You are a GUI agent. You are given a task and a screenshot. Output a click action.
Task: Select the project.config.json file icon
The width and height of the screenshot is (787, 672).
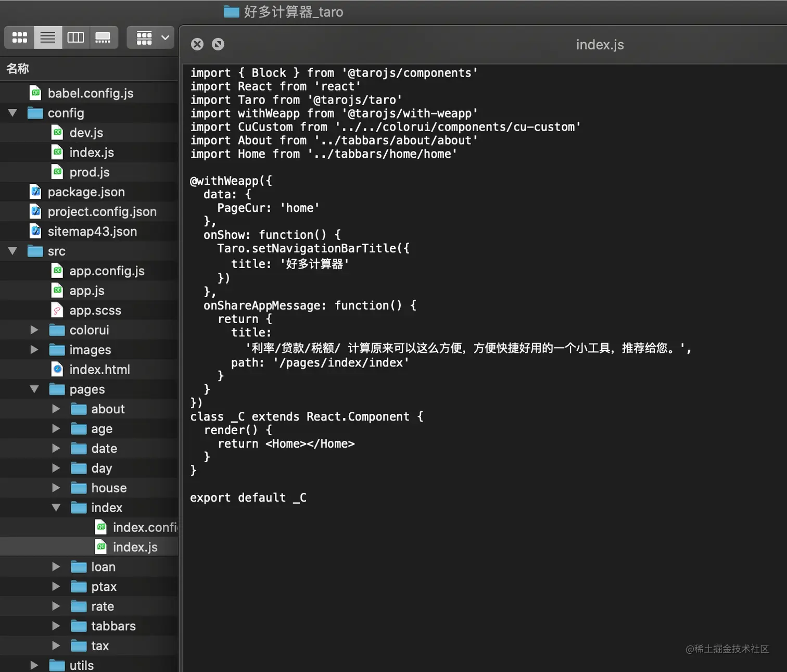click(x=35, y=212)
